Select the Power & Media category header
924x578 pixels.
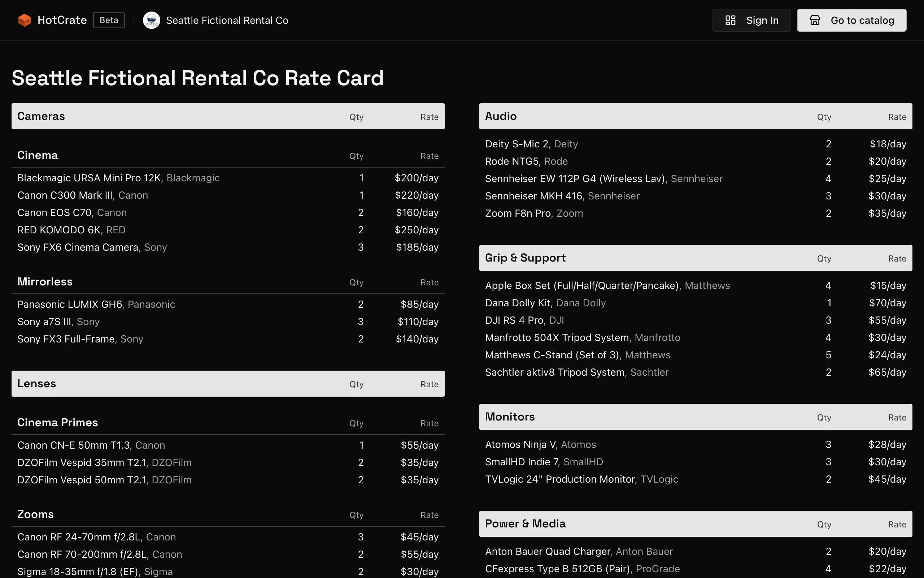coord(696,524)
